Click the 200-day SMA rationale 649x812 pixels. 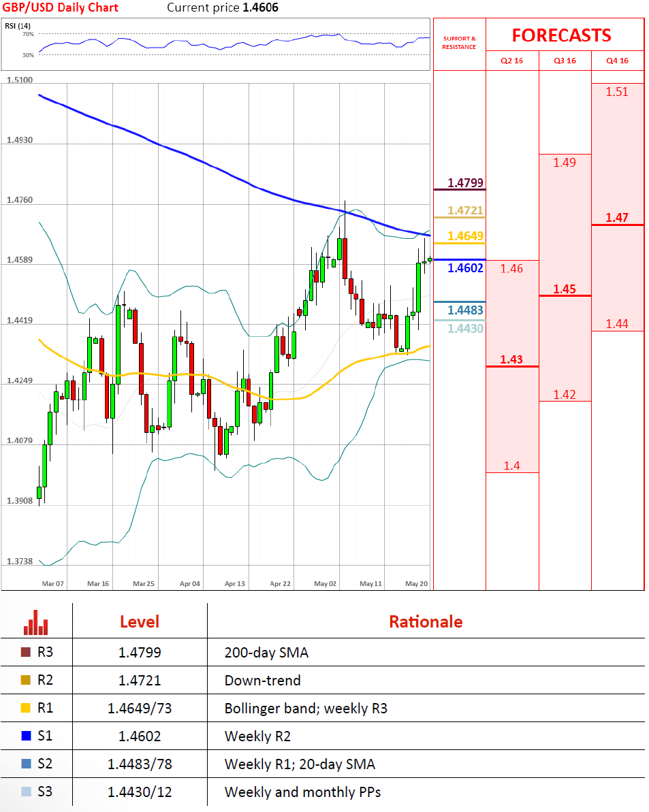(x=267, y=653)
